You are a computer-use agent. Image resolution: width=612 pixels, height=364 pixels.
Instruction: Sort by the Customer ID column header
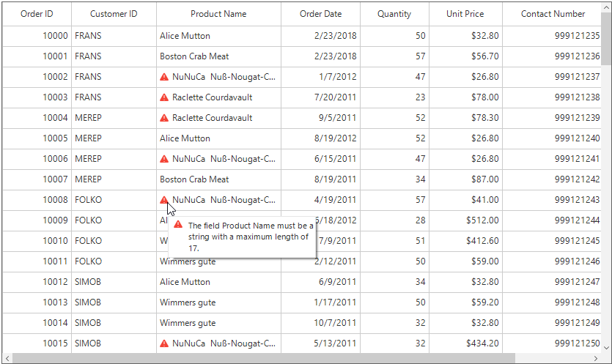114,14
